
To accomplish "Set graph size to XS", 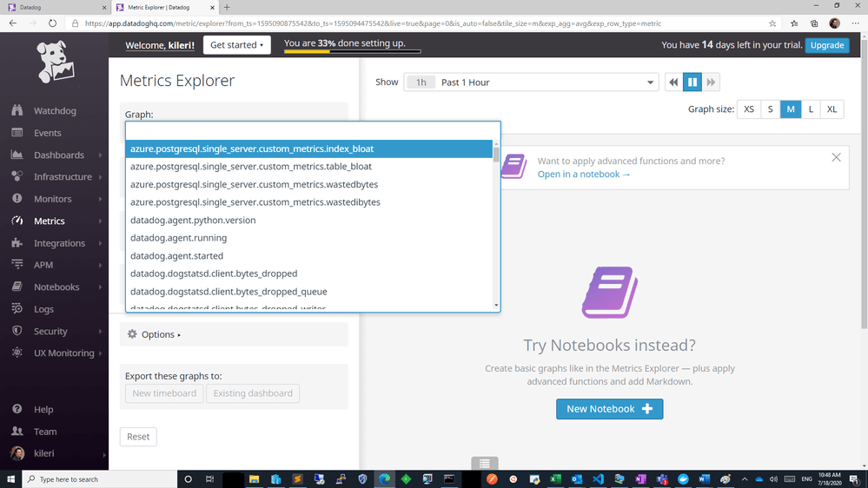I will [748, 109].
